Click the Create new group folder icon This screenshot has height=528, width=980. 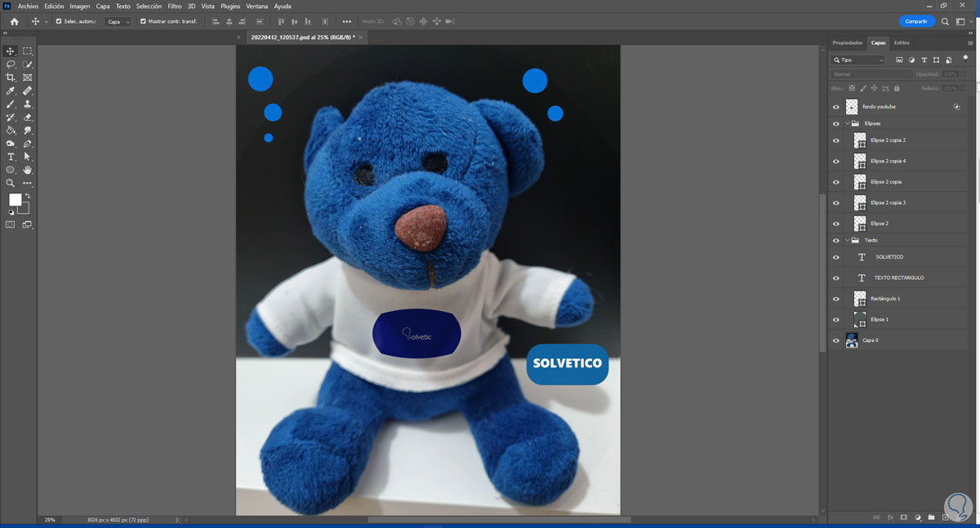click(x=932, y=517)
